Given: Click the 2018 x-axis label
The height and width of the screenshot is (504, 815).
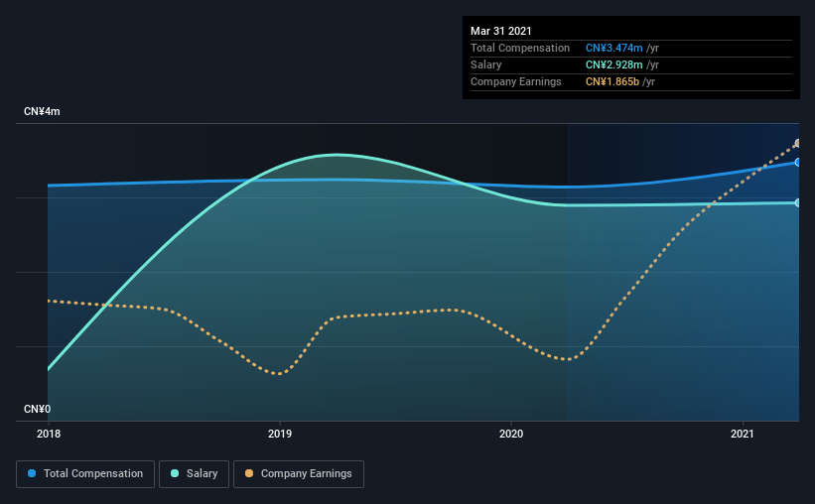Looking at the screenshot, I should (x=49, y=434).
